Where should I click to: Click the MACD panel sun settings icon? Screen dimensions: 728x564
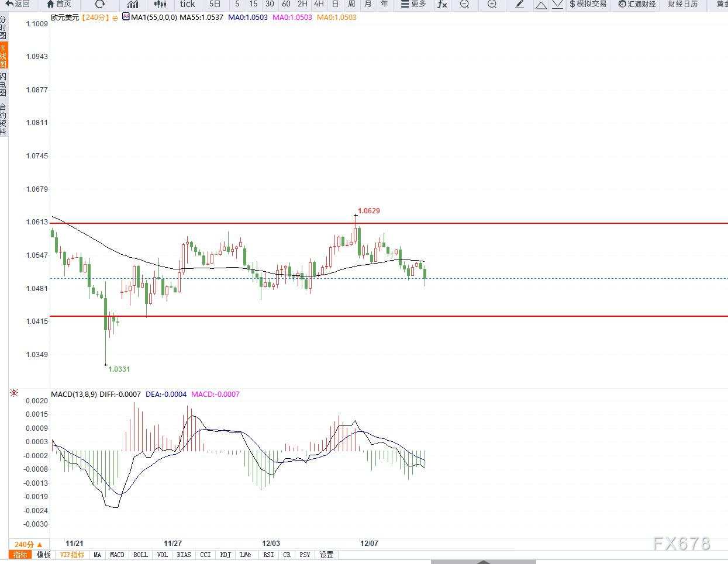(13, 393)
